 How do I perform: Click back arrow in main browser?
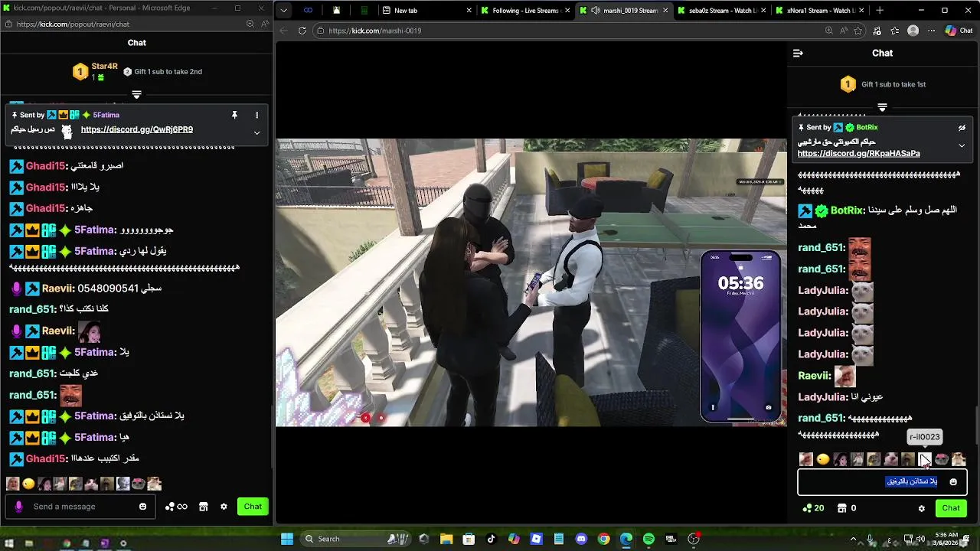284,31
